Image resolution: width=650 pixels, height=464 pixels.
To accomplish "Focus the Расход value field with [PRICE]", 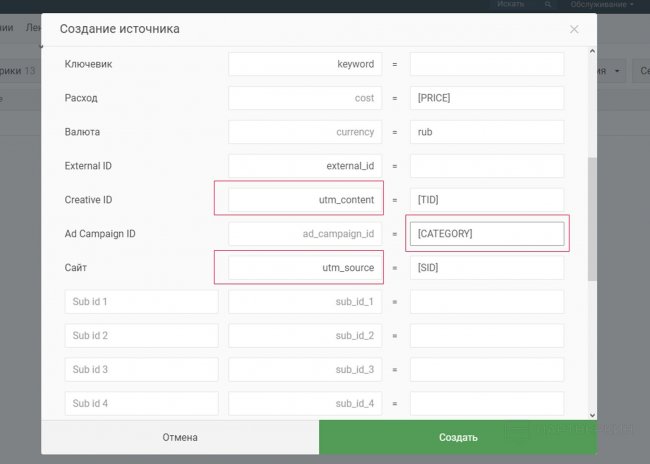I will pyautogui.click(x=487, y=98).
